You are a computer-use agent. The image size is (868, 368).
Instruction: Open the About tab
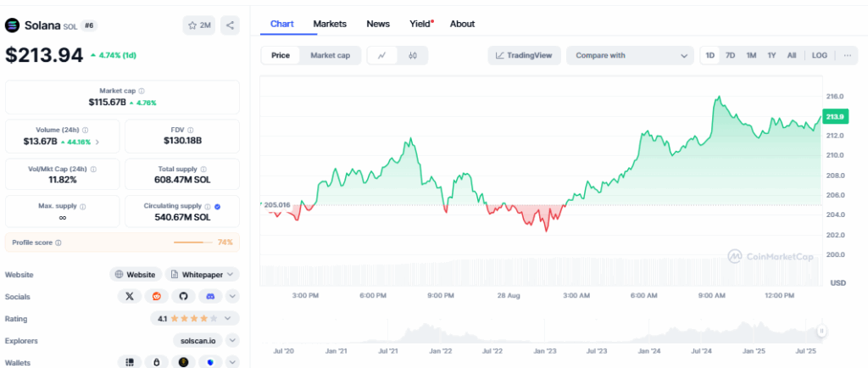tap(462, 24)
